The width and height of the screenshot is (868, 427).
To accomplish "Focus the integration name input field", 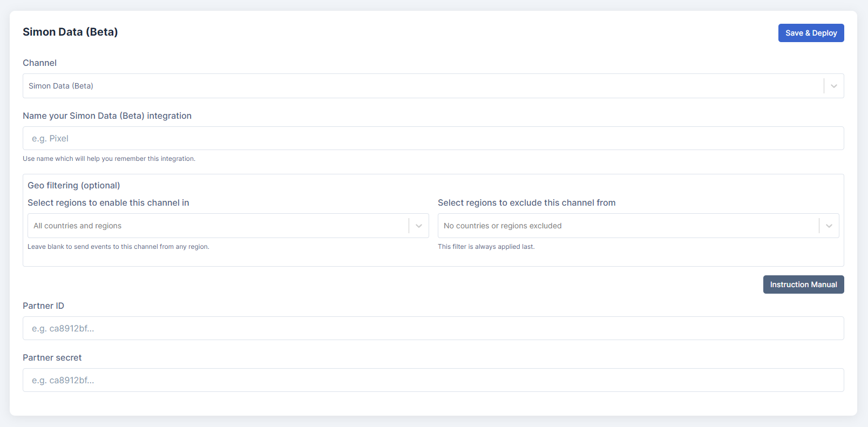I will [x=433, y=139].
